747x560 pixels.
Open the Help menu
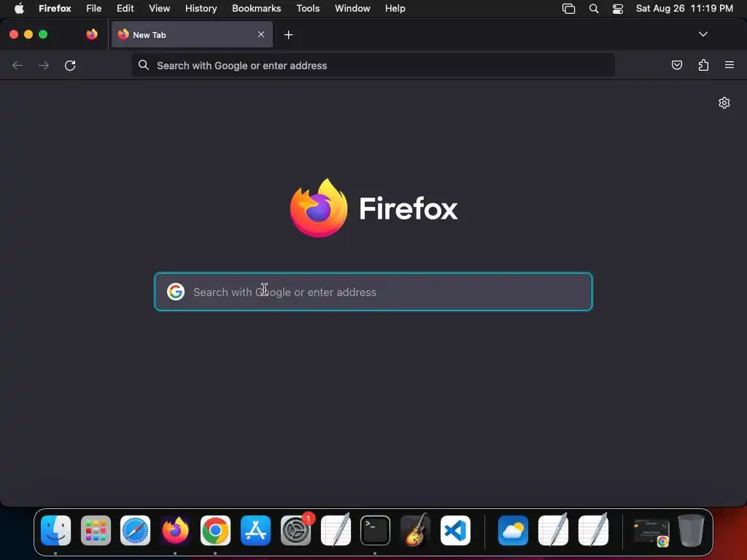coord(395,8)
